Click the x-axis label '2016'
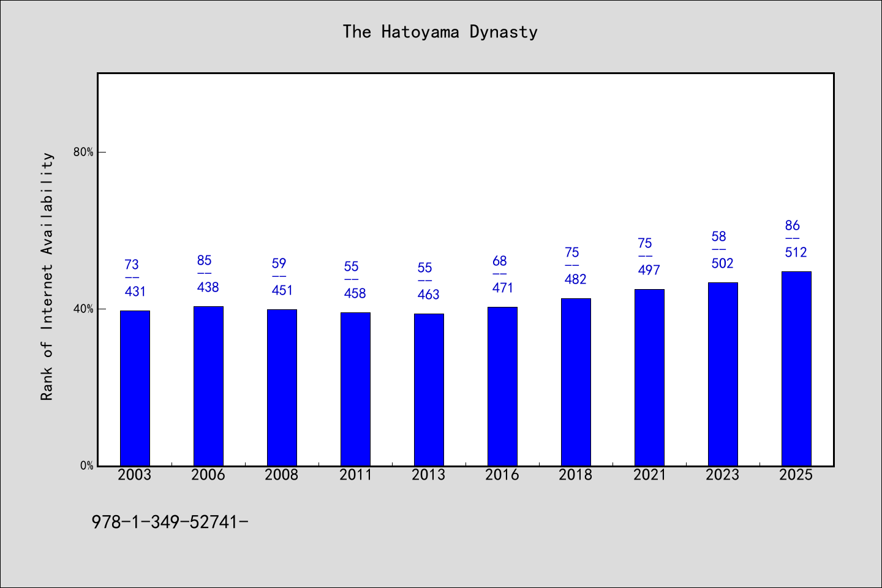Image resolution: width=882 pixels, height=588 pixels. [502, 475]
